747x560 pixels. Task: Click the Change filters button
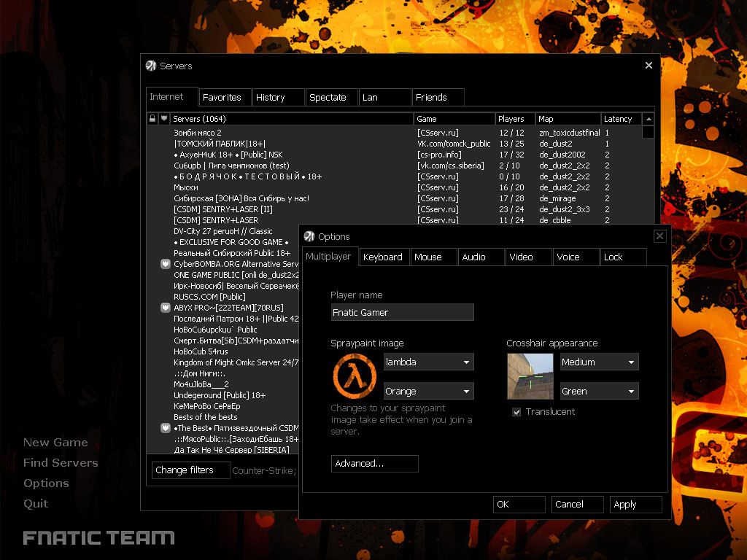[191, 470]
